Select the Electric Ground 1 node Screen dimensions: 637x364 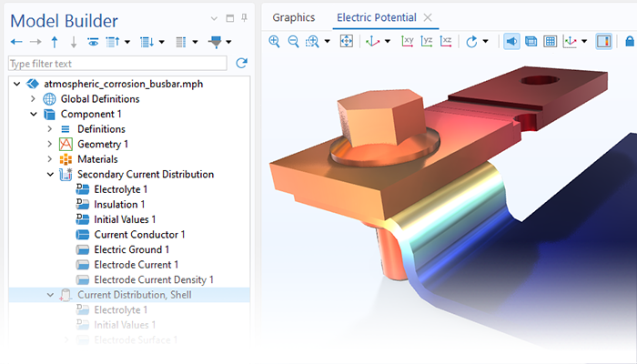[x=132, y=249]
